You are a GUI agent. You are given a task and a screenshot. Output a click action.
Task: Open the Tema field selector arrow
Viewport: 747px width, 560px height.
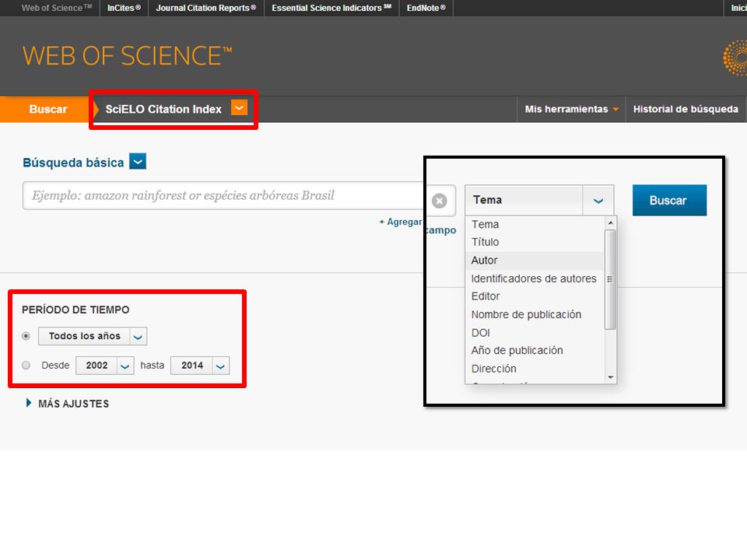(598, 201)
